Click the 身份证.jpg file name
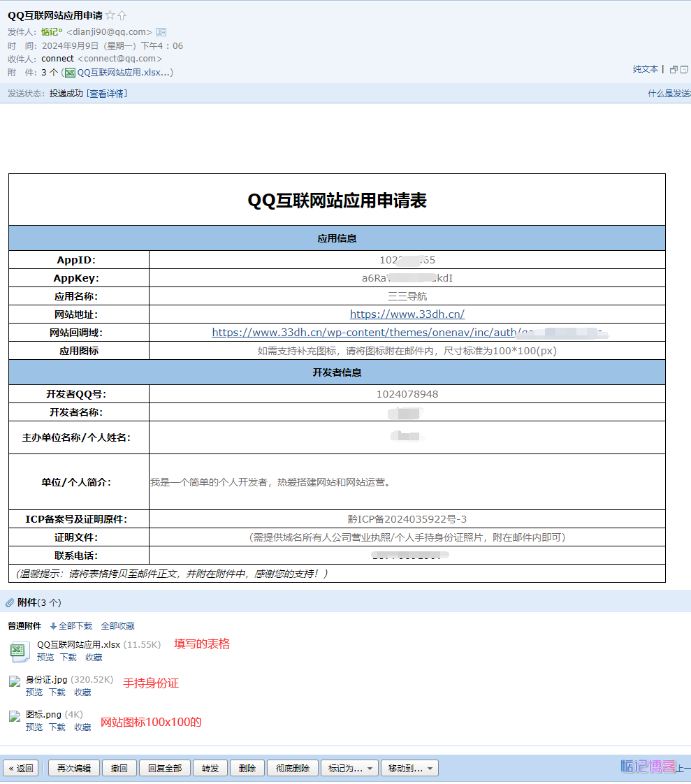The width and height of the screenshot is (691, 784). pyautogui.click(x=47, y=680)
